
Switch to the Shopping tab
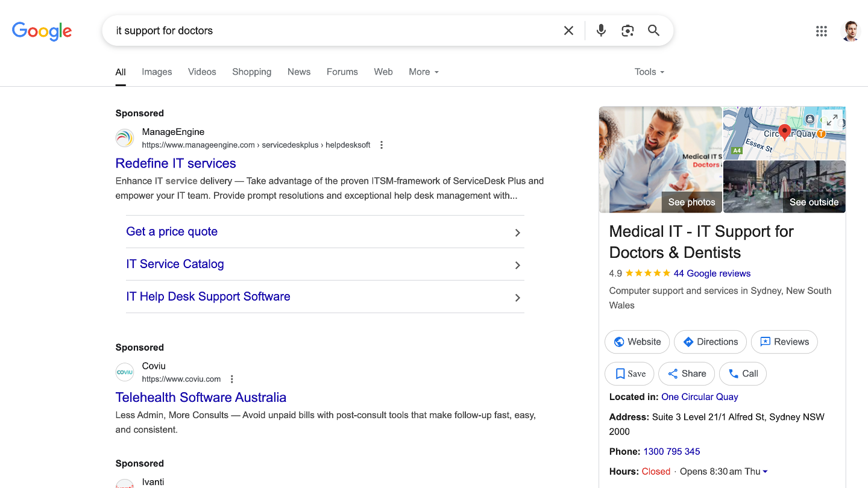tap(252, 72)
